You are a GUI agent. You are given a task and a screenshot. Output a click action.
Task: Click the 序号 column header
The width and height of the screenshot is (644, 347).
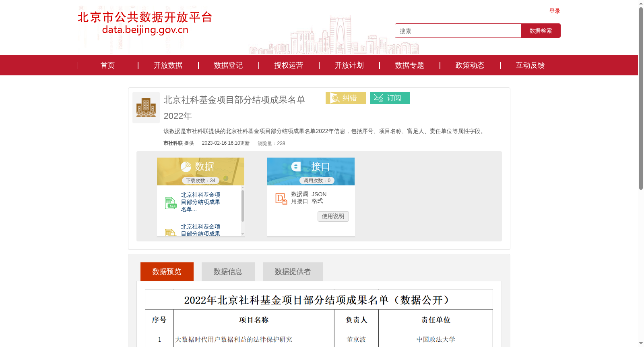click(x=159, y=320)
